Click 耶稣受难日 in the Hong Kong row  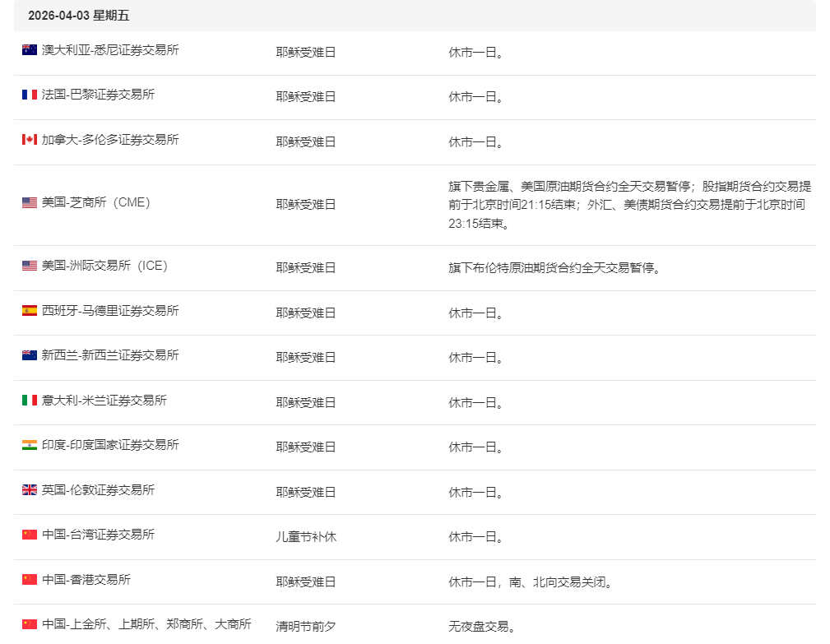tap(306, 581)
